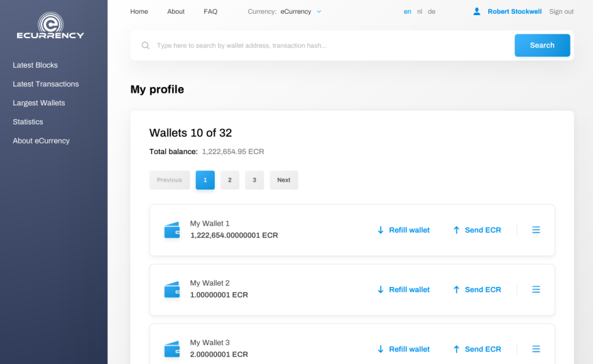Send ECR from My Wallet 3
This screenshot has width=593, height=364.
coord(477,349)
